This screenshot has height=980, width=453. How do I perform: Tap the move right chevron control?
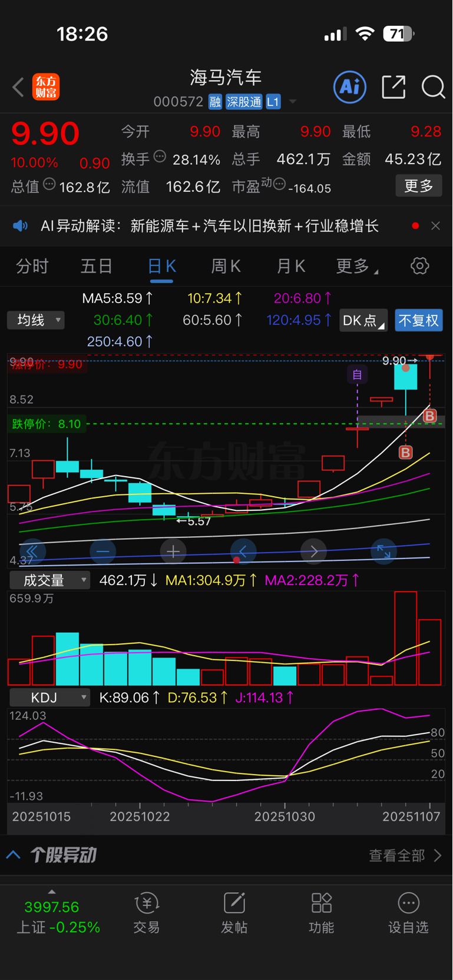click(313, 552)
